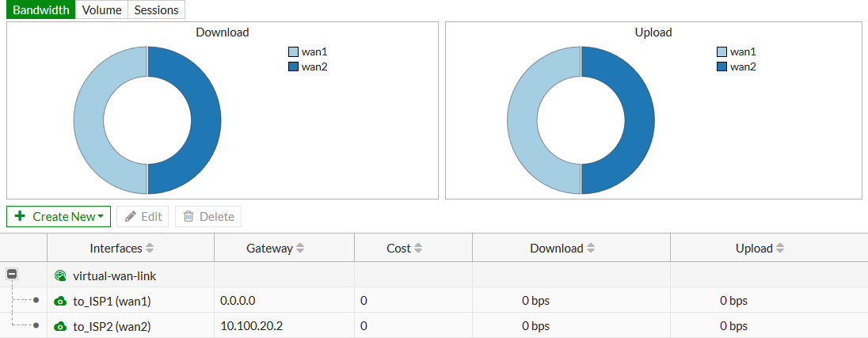Click gateway value 10.100.20.2
The image size is (868, 338).
click(251, 326)
